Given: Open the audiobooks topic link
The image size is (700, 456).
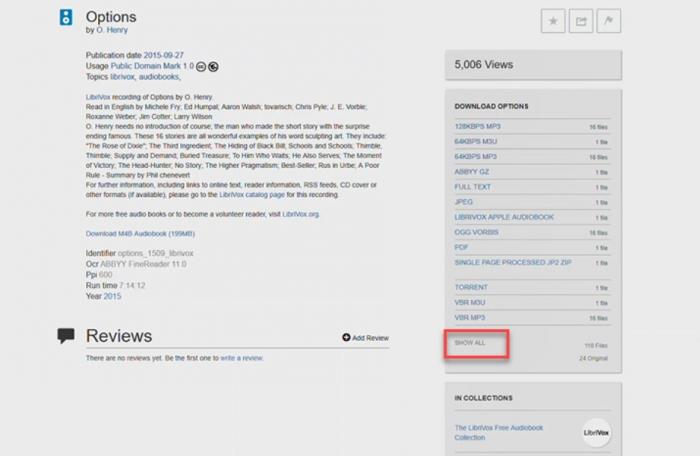Looking at the screenshot, I should pos(158,77).
